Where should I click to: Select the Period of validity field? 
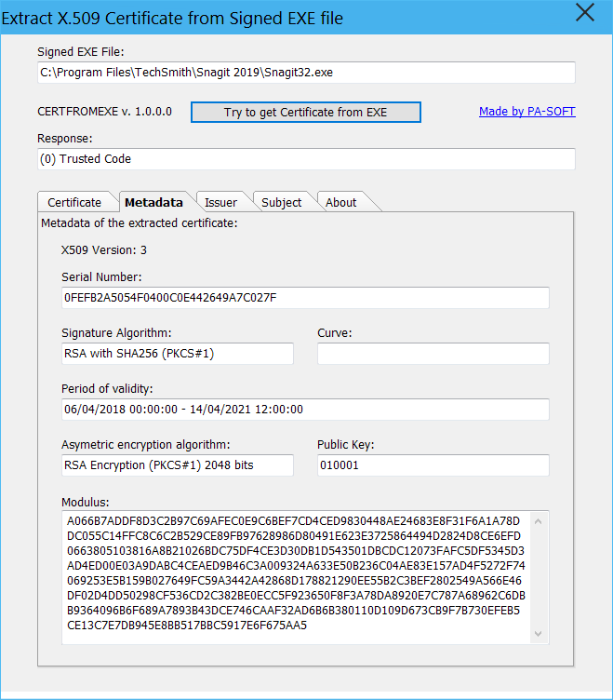pos(304,410)
